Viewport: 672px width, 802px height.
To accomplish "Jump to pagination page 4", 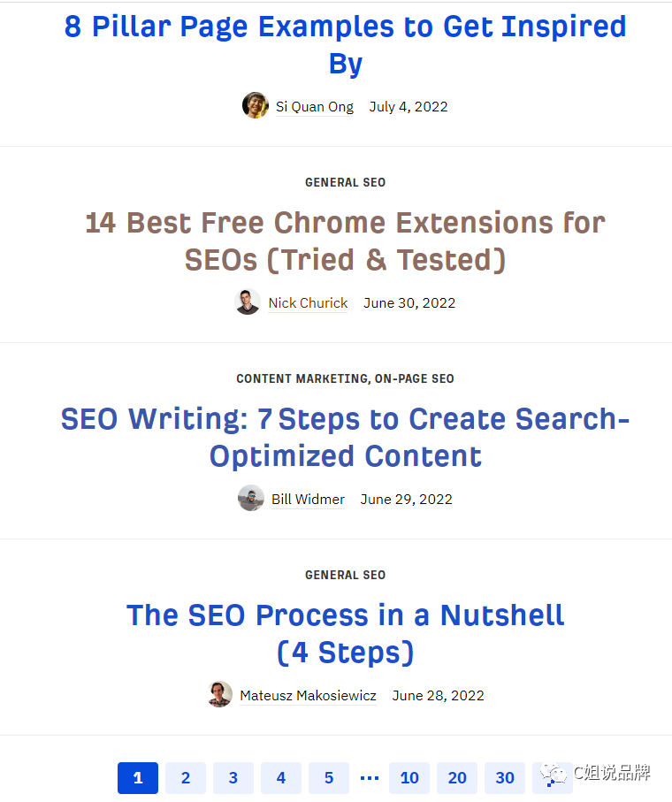I will pos(281,778).
